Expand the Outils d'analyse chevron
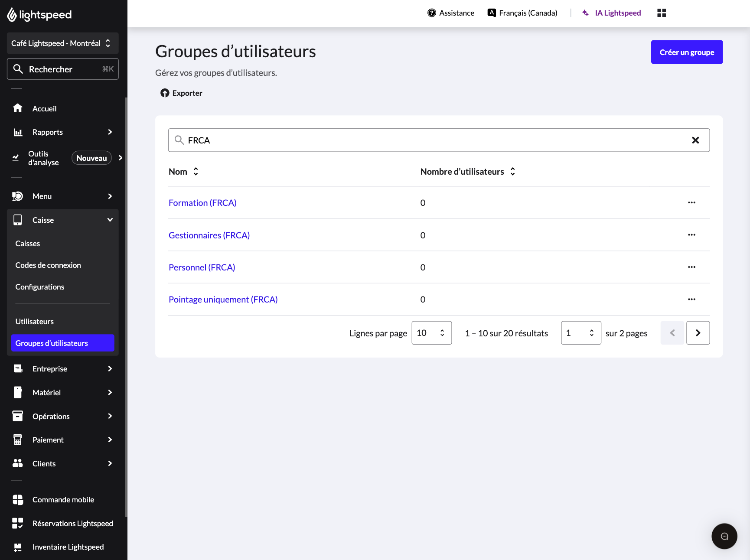Image resolution: width=750 pixels, height=560 pixels. [121, 158]
